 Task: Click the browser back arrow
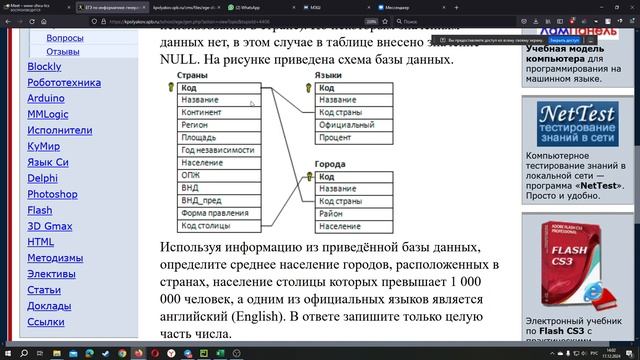click(8, 21)
